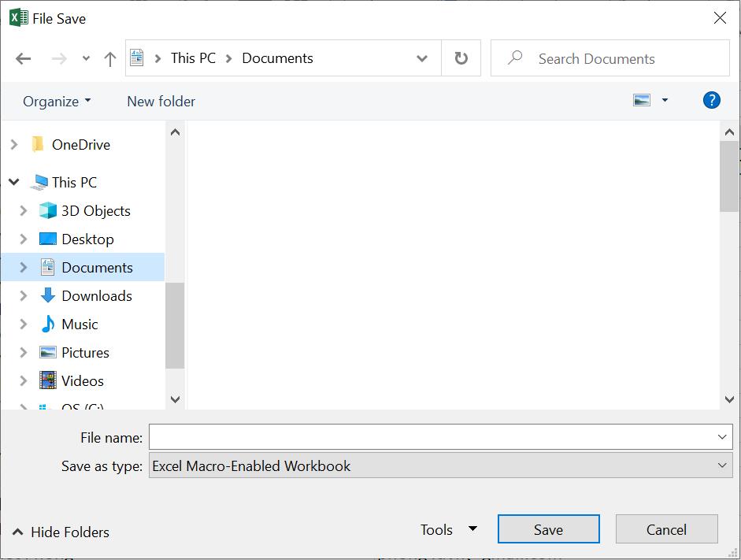Expand the Documents tree node
This screenshot has width=741, height=560.
23,268
